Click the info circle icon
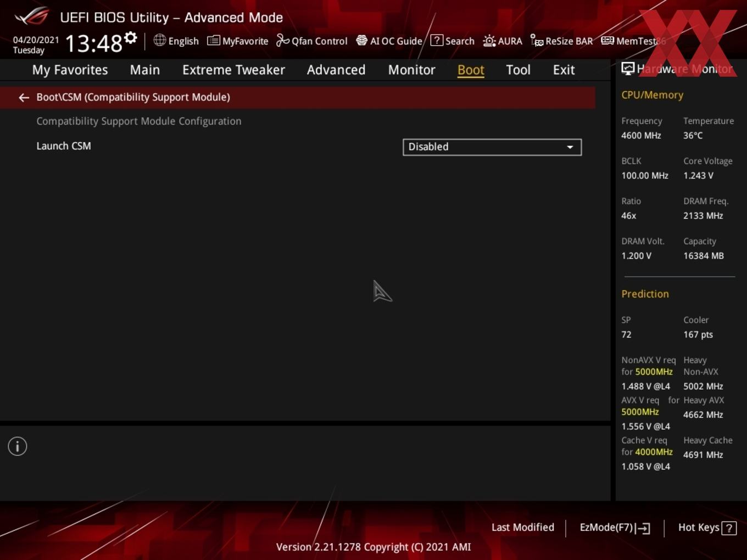The width and height of the screenshot is (747, 560). 18,446
